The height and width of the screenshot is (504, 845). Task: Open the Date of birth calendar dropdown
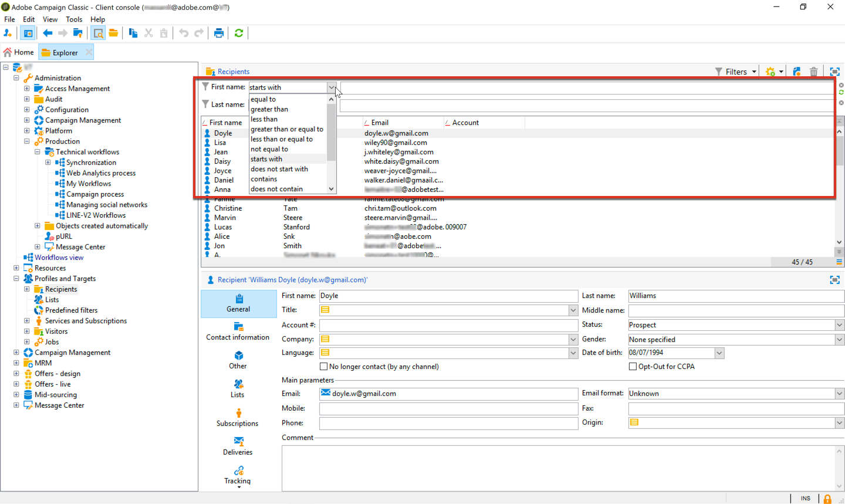tap(719, 353)
